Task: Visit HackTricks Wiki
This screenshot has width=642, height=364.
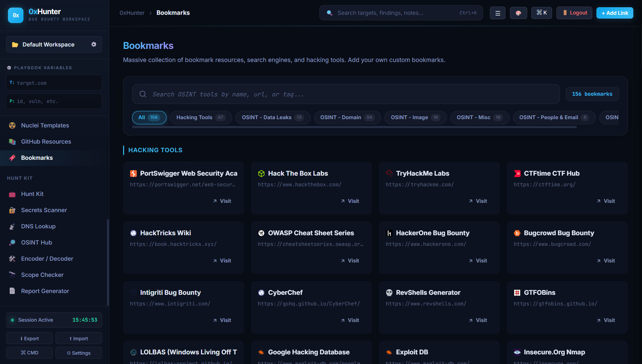Action: click(222, 261)
